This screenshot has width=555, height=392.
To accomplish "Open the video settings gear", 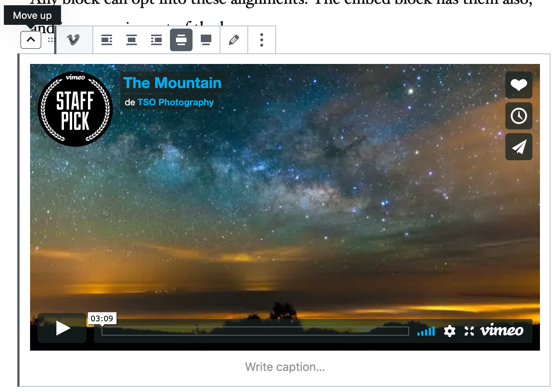I will click(450, 331).
